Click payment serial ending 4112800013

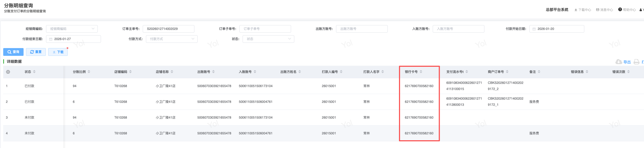[464, 102]
